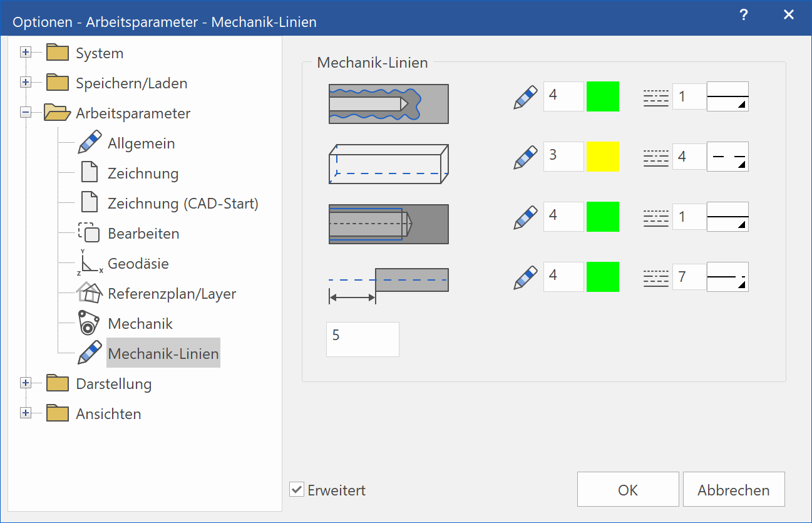The height and width of the screenshot is (523, 812).
Task: Click the pen icon in first row
Action: (526, 97)
